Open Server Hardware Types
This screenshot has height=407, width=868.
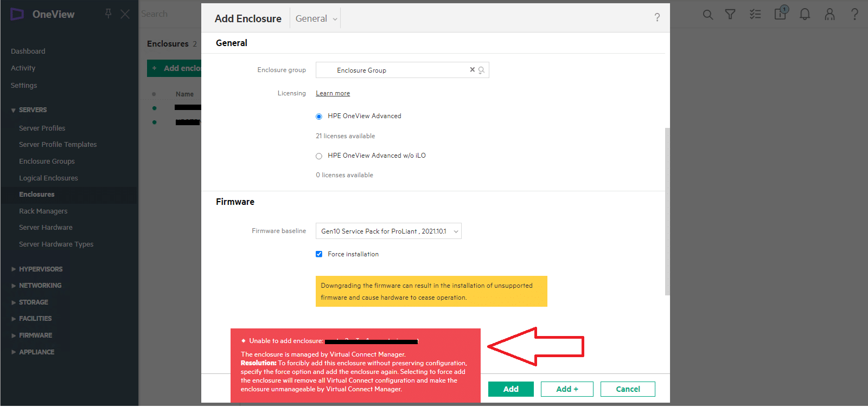pyautogui.click(x=56, y=244)
